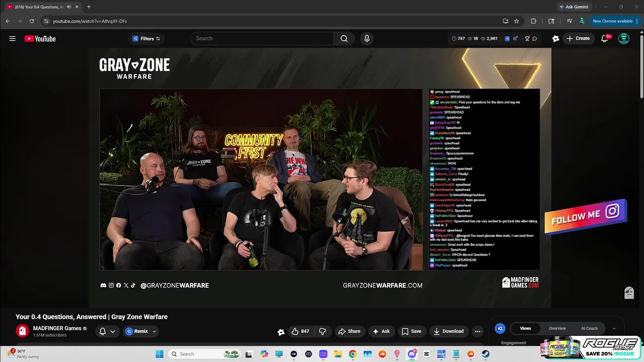Switch to the Overview tab
This screenshot has height=362, width=644.
point(557,328)
